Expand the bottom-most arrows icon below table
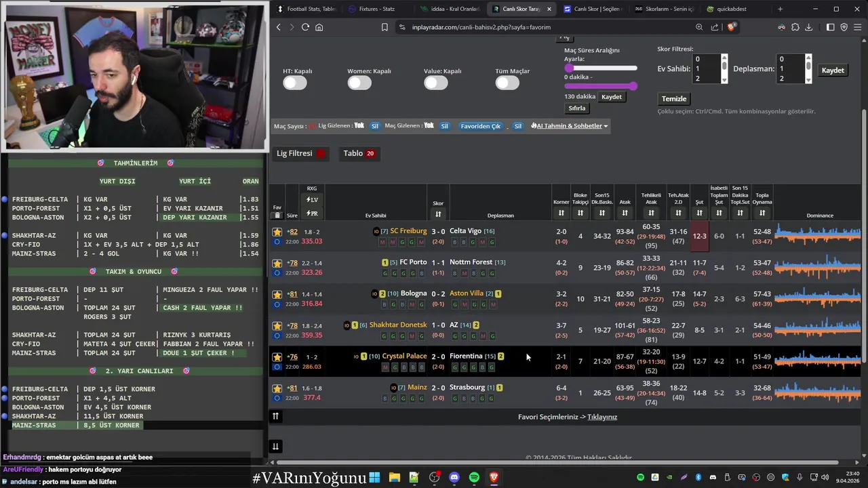This screenshot has height=488, width=868. click(275, 446)
